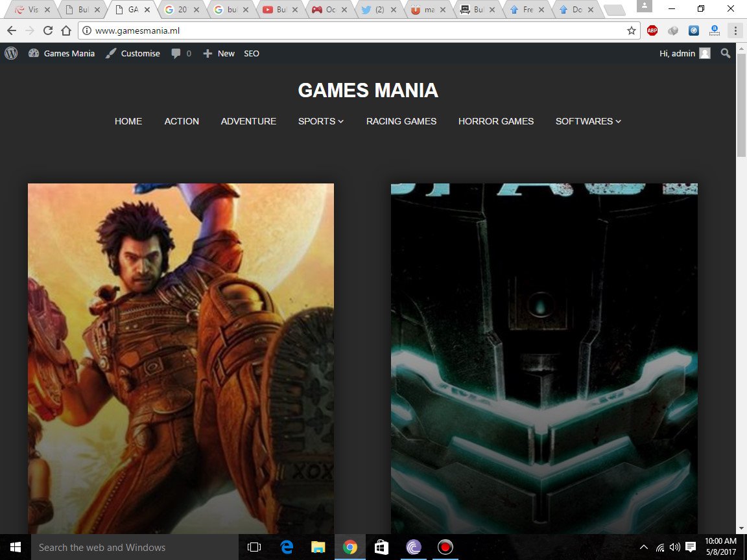Viewport: 747px width, 560px height.
Task: Go to the browser home page icon
Action: [66, 30]
